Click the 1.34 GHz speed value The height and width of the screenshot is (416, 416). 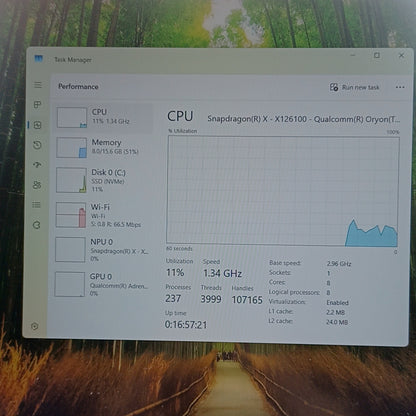pos(222,273)
